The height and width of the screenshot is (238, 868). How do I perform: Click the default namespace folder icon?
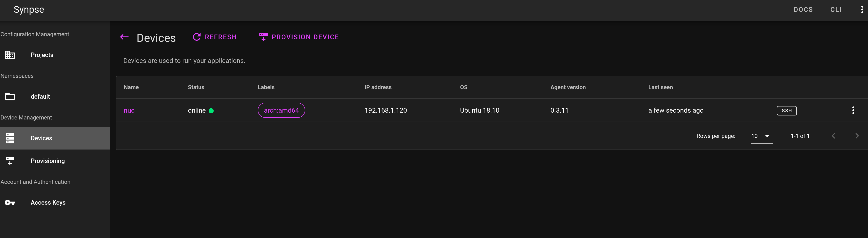10,97
